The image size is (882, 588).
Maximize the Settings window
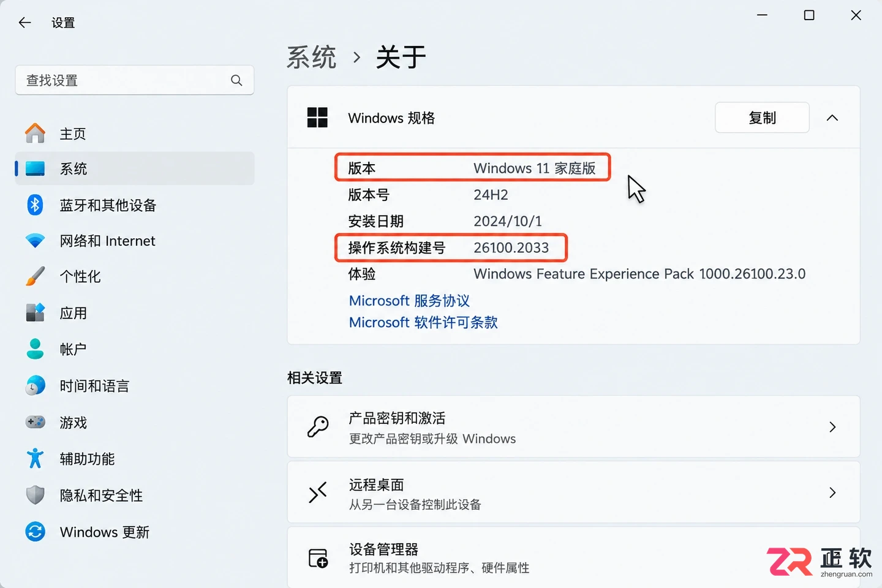click(x=809, y=15)
